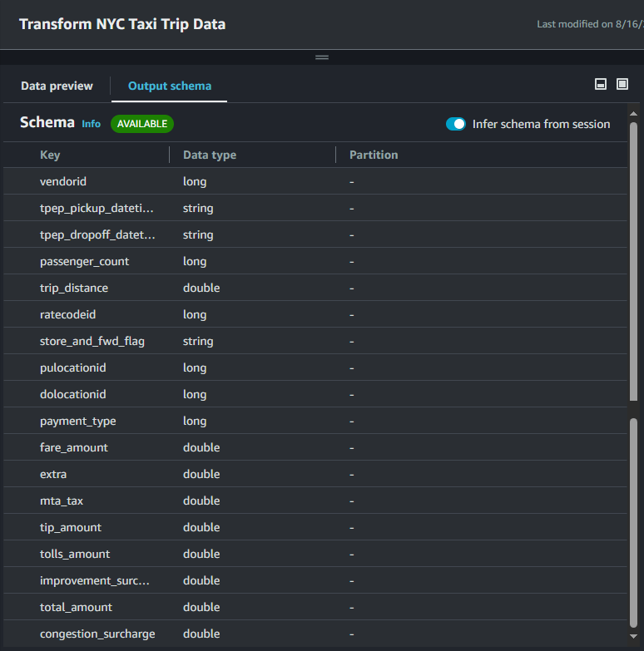
Task: Click string data type for store_and_fwd_flag
Action: 198,341
